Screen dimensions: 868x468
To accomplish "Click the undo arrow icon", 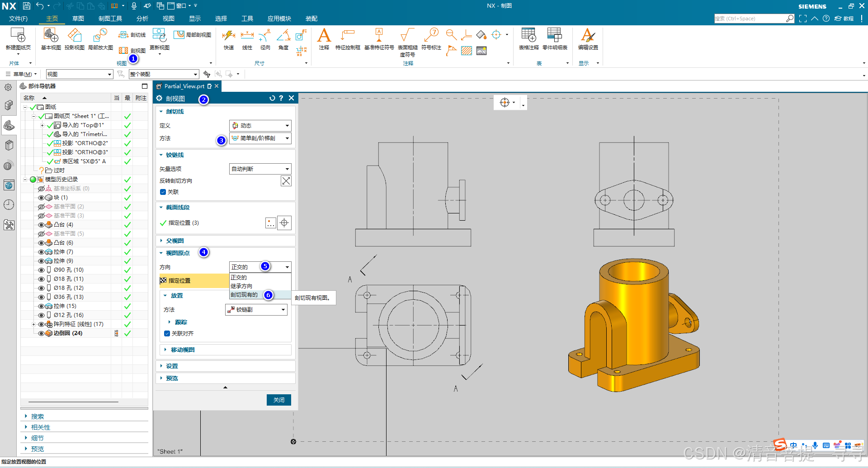I will (40, 6).
